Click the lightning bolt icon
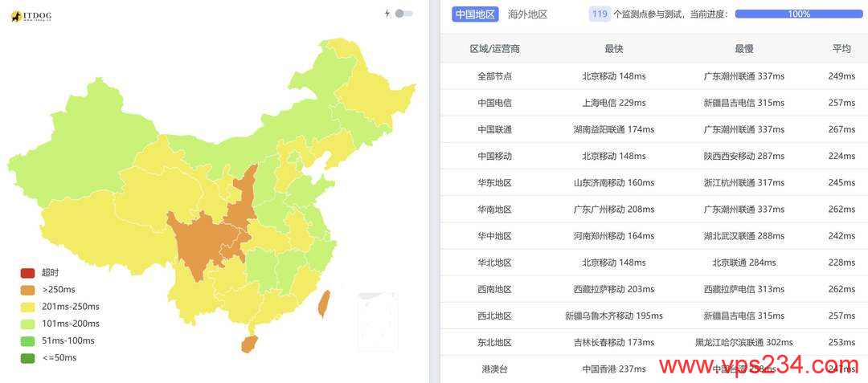Screen dimensions: 868x383 [387, 14]
